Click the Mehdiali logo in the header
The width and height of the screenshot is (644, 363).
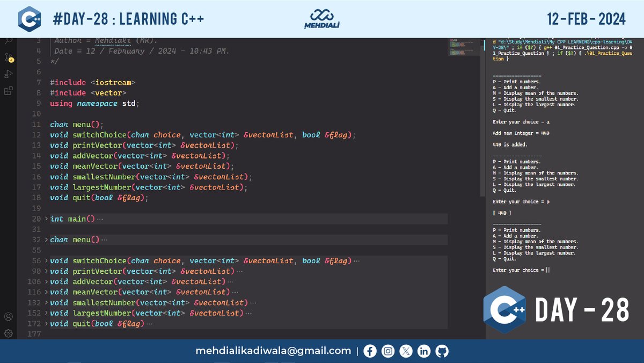pos(321,19)
